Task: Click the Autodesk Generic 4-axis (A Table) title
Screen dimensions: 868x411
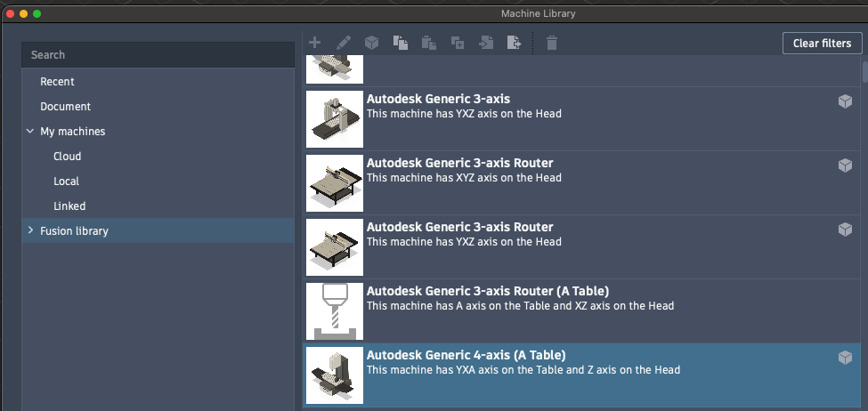Action: point(466,355)
